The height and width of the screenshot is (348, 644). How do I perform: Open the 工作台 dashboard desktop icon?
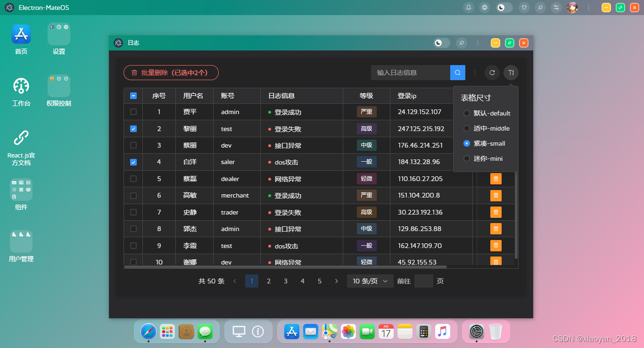click(x=21, y=86)
